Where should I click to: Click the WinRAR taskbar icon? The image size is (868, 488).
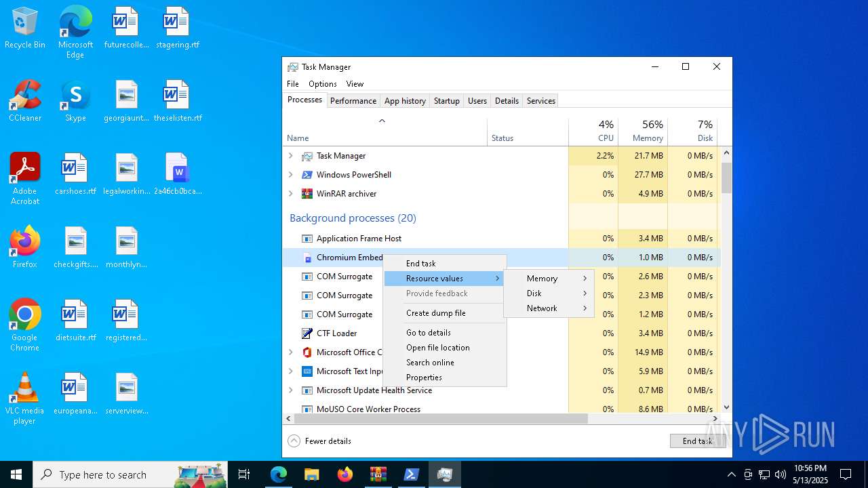coord(378,474)
